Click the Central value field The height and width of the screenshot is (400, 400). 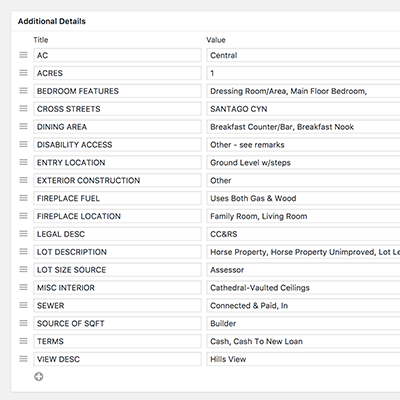[x=303, y=55]
